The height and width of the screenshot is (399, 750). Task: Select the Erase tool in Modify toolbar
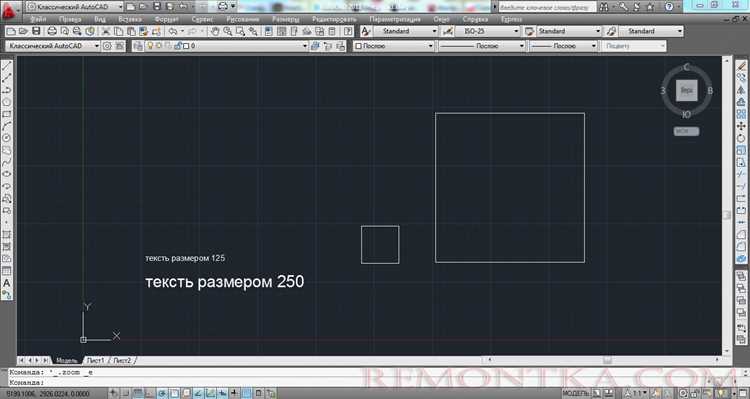741,66
